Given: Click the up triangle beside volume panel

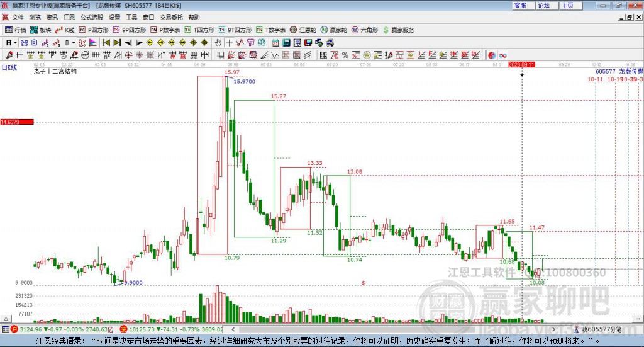Looking at the screenshot, I should pyautogui.click(x=6, y=319).
